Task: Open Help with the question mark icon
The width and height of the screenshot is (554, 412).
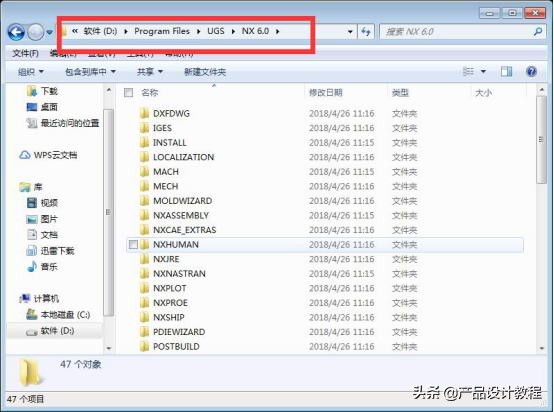Action: click(x=531, y=72)
